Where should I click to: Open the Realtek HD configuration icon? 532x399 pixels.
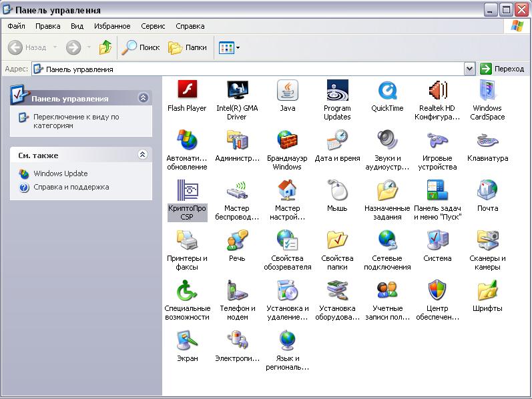[x=437, y=90]
